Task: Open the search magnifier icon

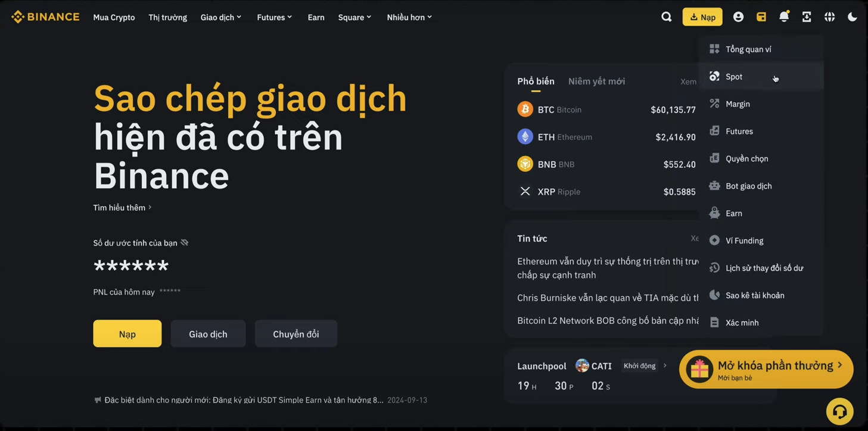Action: click(667, 17)
